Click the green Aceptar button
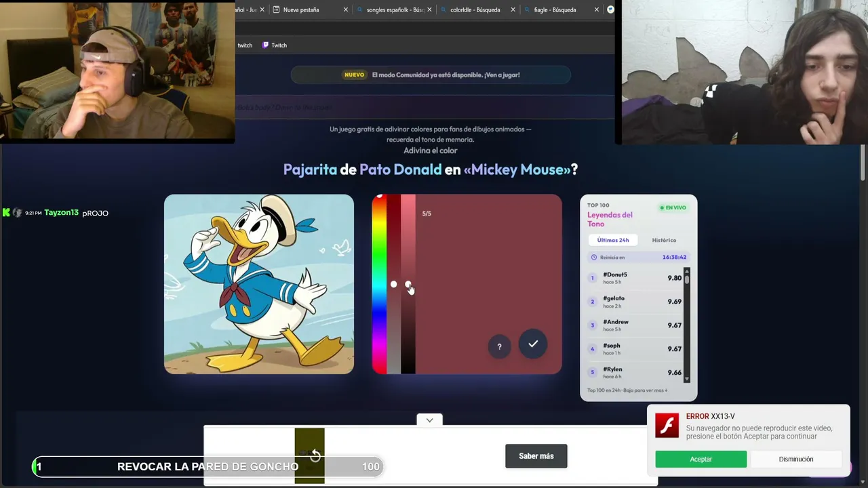 tap(701, 459)
